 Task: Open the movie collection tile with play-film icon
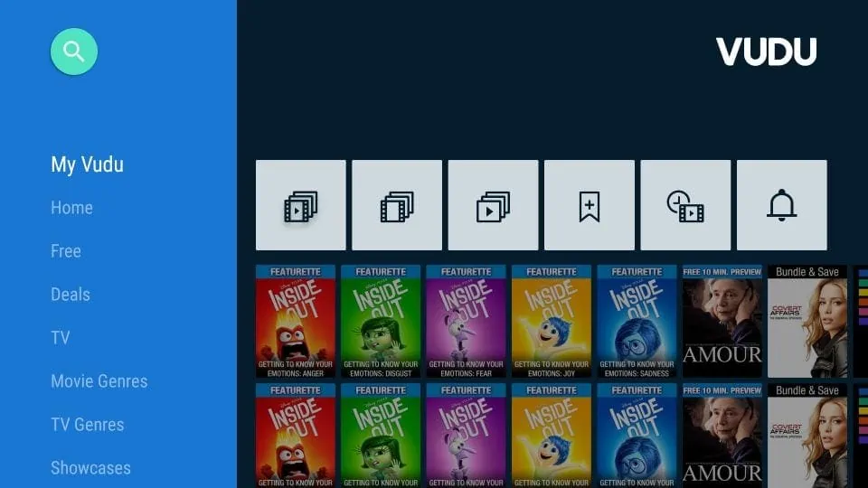coord(300,205)
